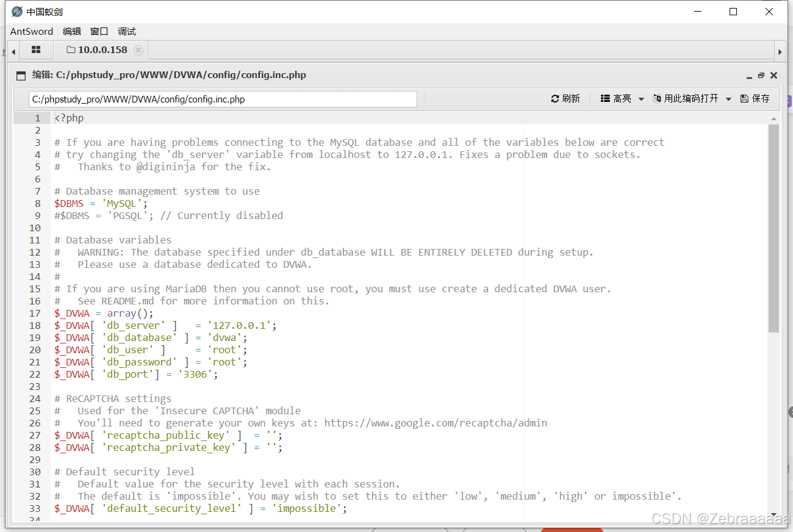The height and width of the screenshot is (532, 793).
Task: Click the '#$DBMS = 'PGSQL'' commented line
Action: pyautogui.click(x=168, y=215)
